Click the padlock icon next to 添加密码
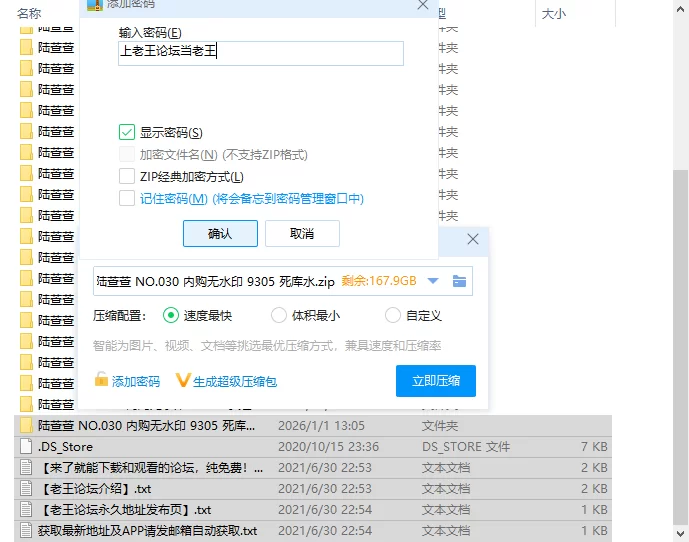Screen dimensions: 689x542 (x=101, y=380)
